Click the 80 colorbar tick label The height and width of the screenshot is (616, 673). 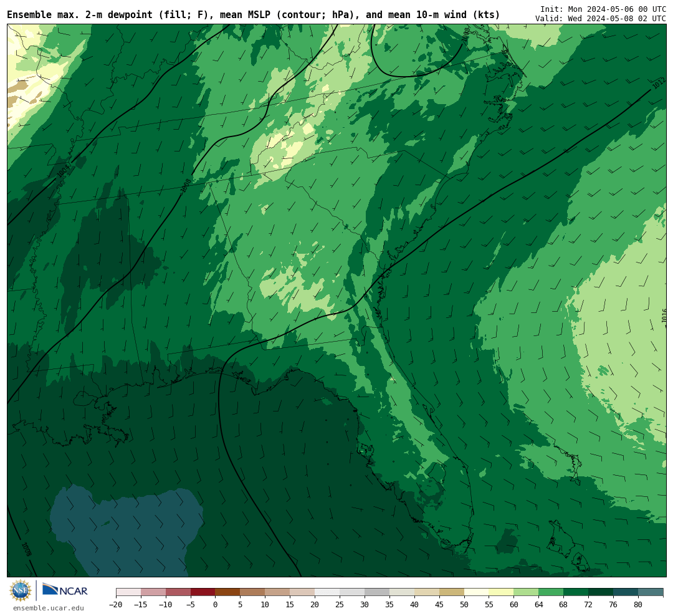point(638,605)
